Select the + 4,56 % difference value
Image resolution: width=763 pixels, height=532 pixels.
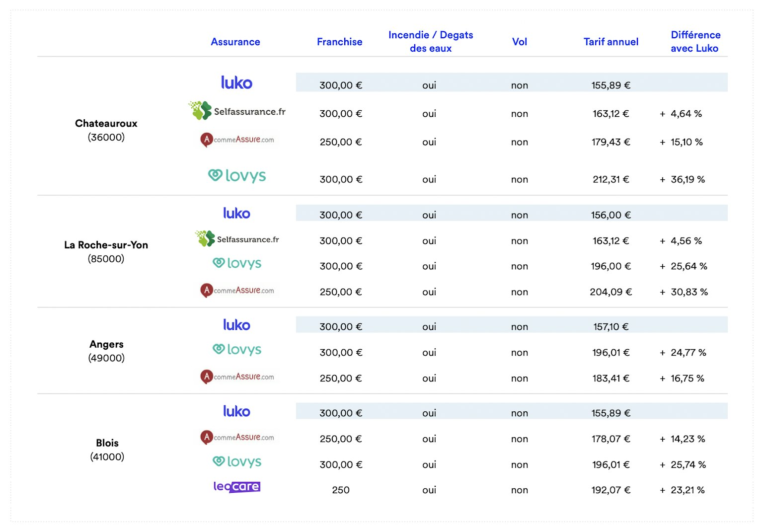coord(681,241)
